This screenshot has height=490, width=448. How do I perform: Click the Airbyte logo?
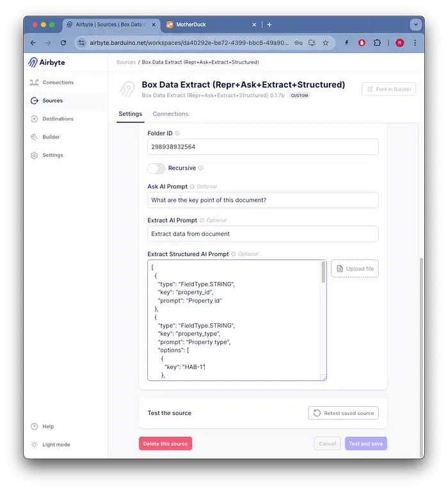tap(47, 62)
